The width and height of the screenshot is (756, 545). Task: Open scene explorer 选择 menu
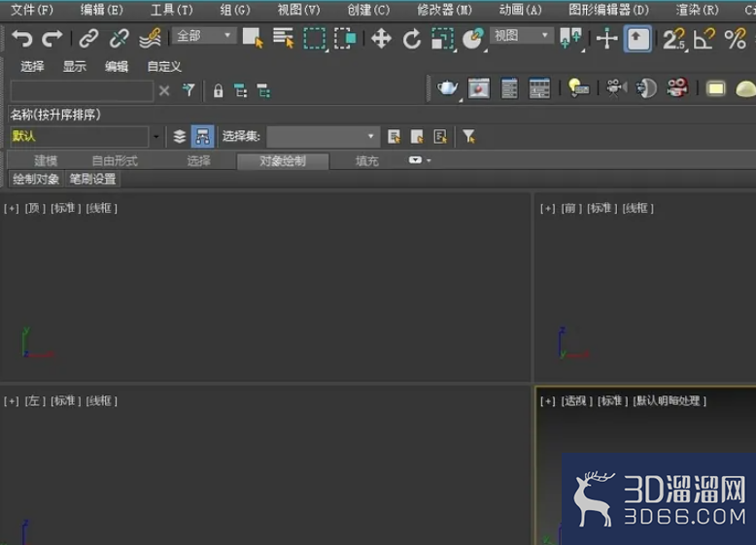(x=32, y=66)
